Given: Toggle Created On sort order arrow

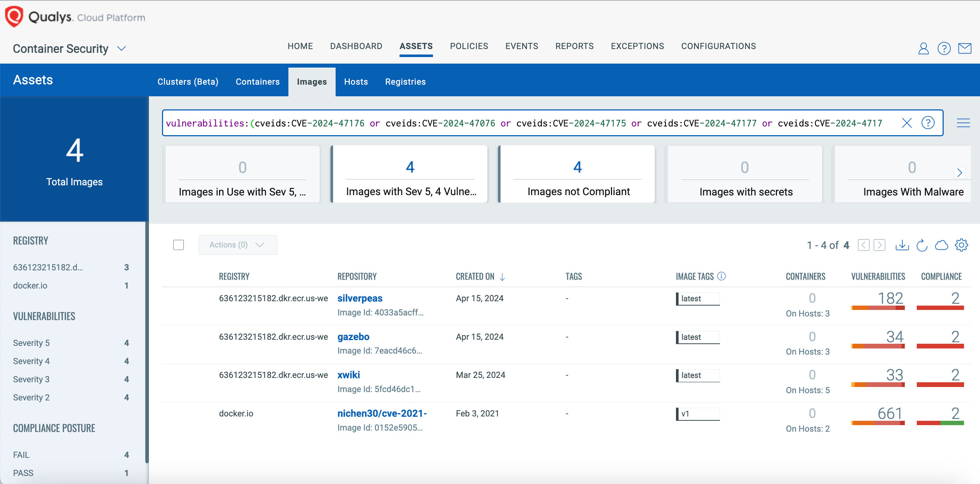Looking at the screenshot, I should click(x=503, y=277).
